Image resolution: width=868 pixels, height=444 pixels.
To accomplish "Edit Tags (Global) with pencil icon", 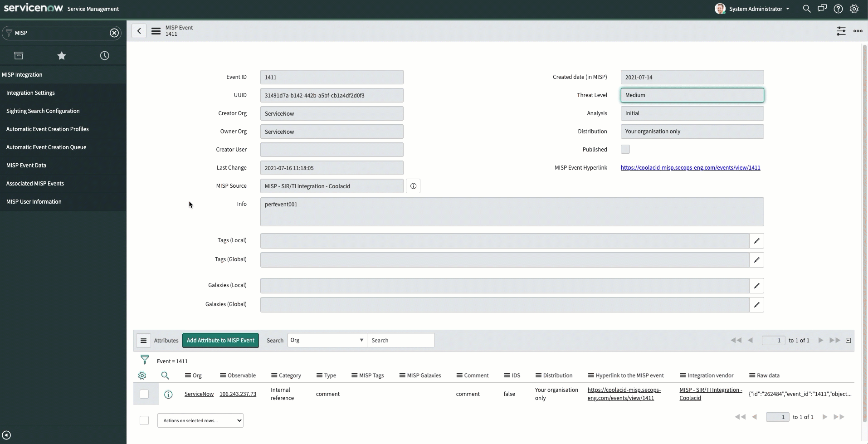I will [x=756, y=260].
